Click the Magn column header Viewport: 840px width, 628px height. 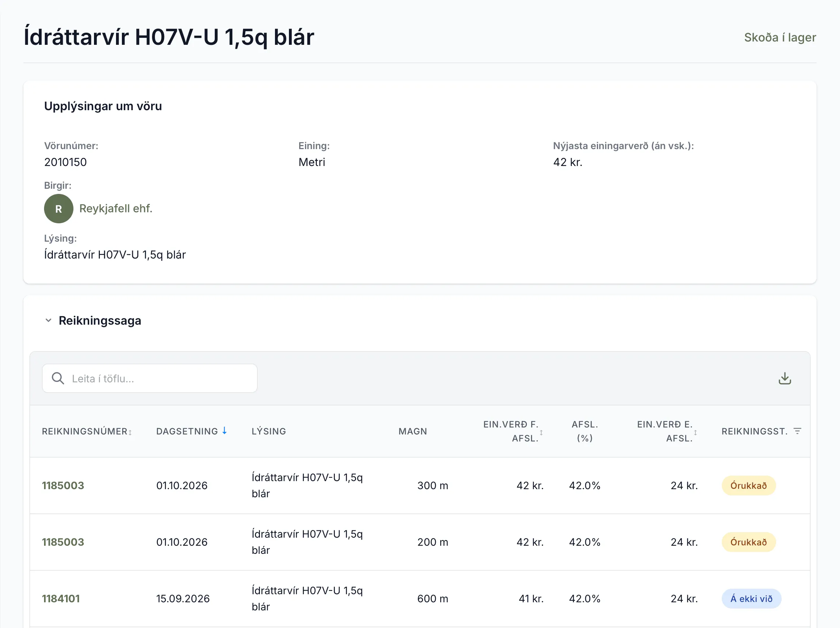point(413,431)
